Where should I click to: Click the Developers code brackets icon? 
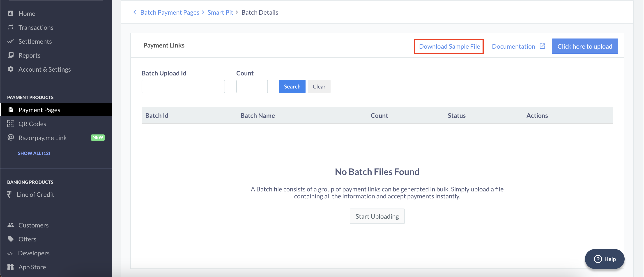click(x=10, y=253)
